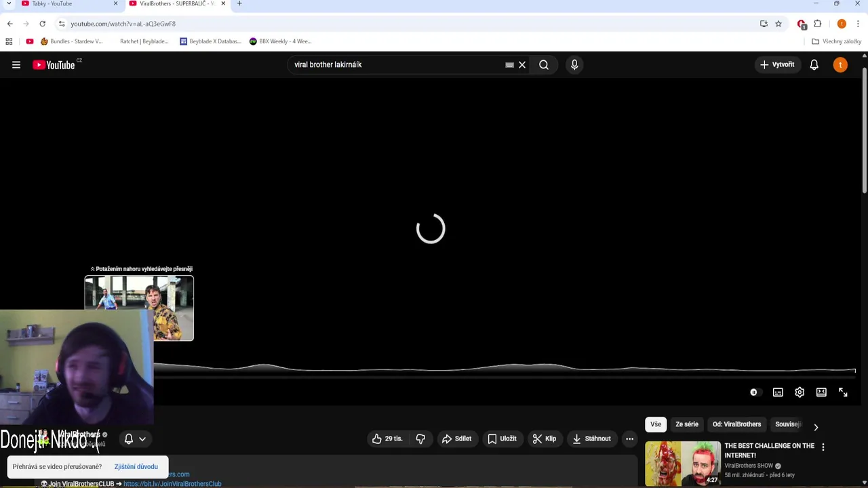
Task: Open a new browser tab
Action: tap(239, 3)
